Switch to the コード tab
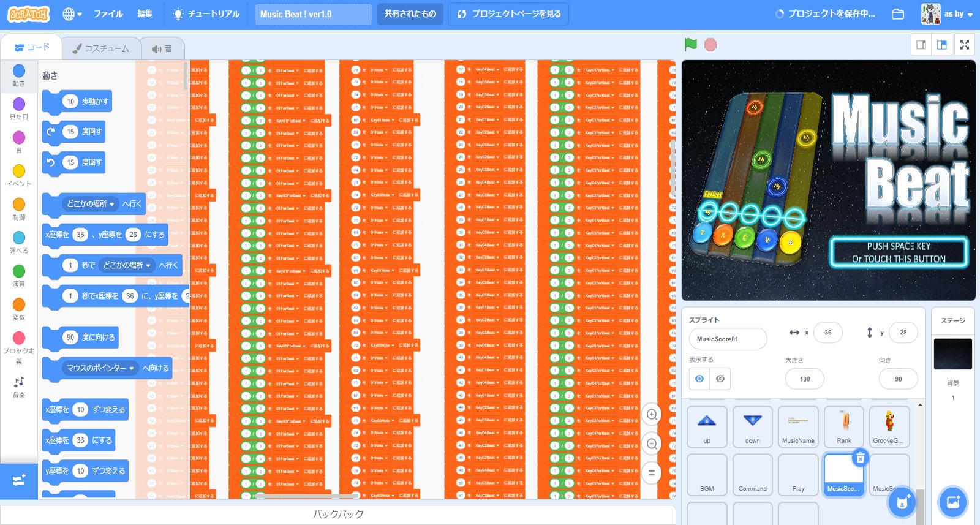This screenshot has width=980, height=525. tap(32, 47)
